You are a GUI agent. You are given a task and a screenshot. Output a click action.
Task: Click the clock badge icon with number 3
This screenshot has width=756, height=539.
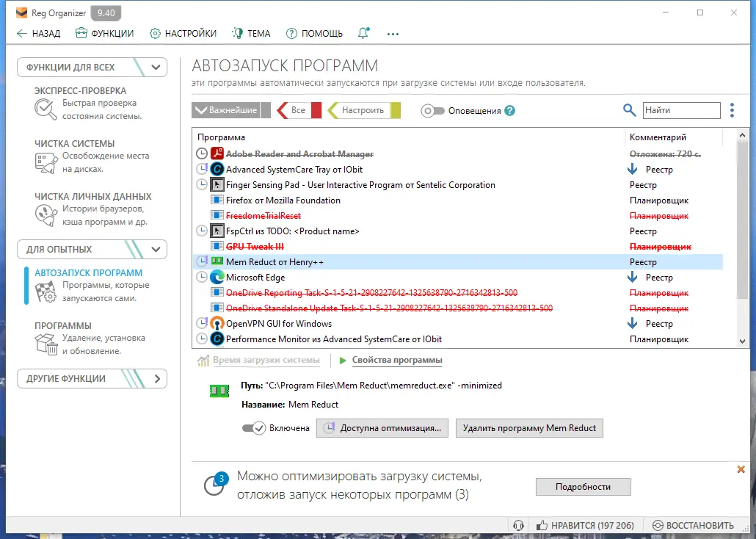coord(215,483)
